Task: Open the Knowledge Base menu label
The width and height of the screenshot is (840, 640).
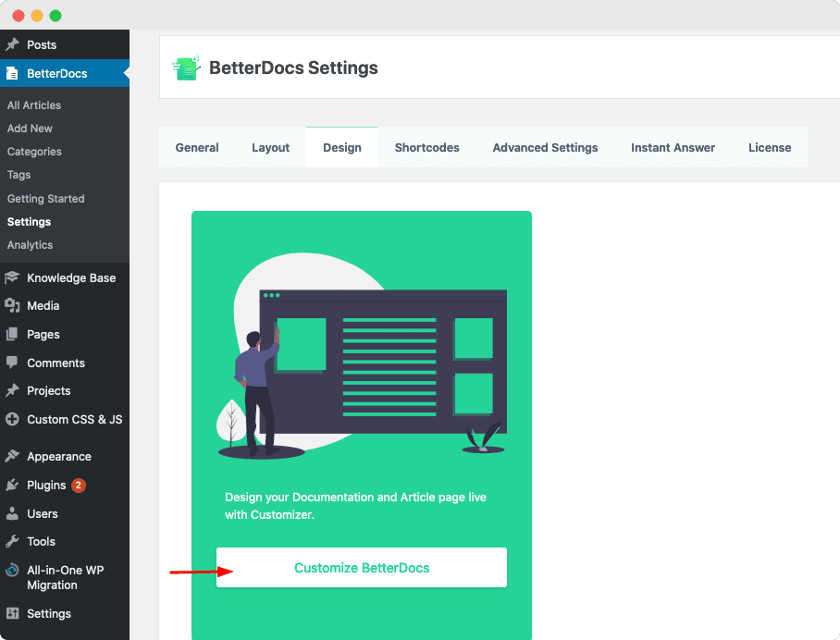Action: (71, 277)
